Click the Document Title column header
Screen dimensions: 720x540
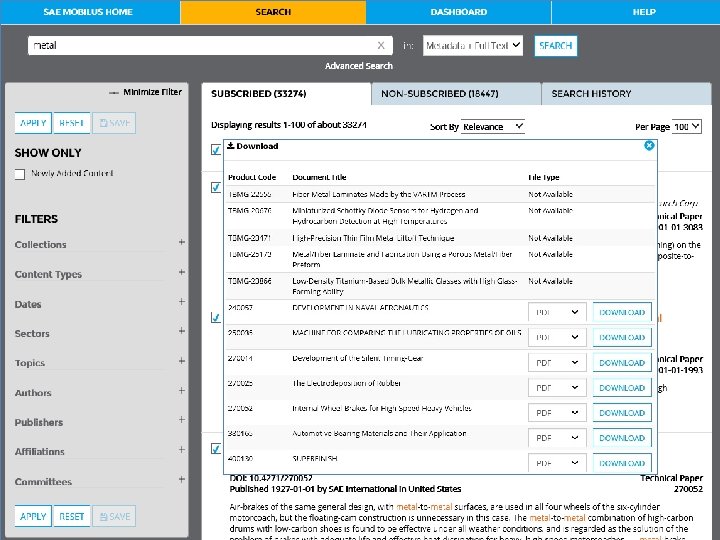319,177
